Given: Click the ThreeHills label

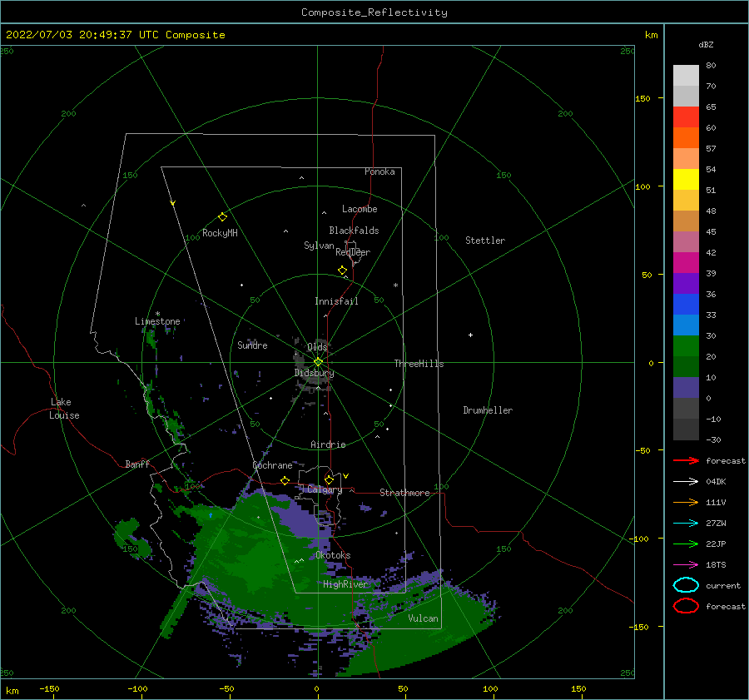Looking at the screenshot, I should click(419, 364).
